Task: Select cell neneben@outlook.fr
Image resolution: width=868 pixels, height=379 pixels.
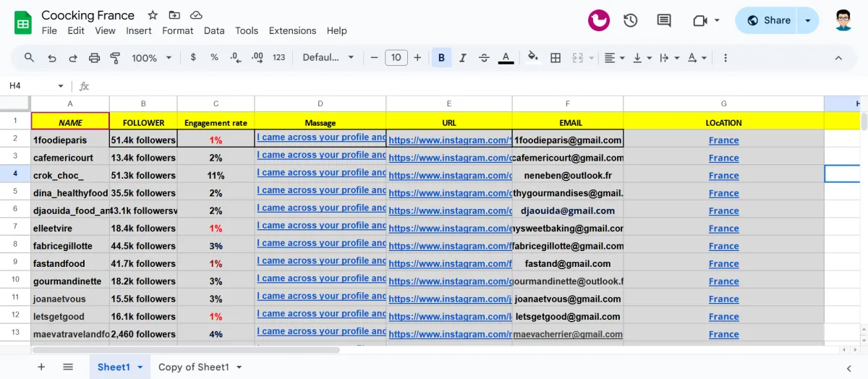Action: (568, 175)
